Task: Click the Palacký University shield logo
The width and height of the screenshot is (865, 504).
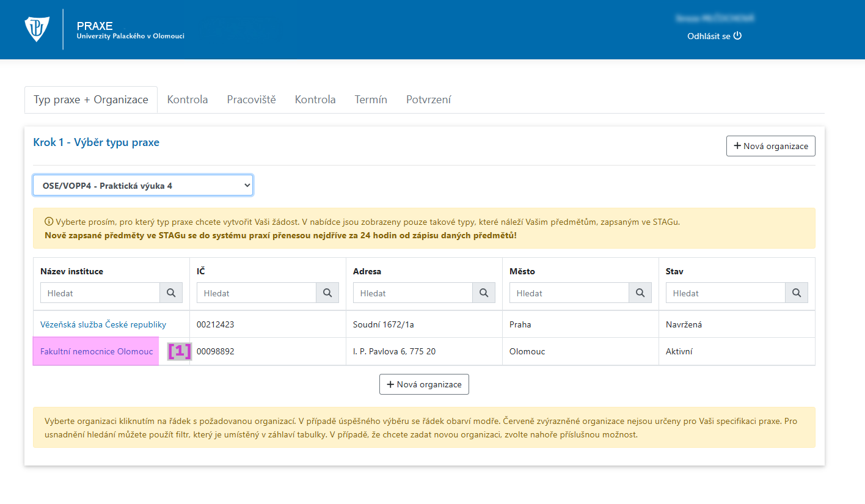Action: tap(37, 29)
